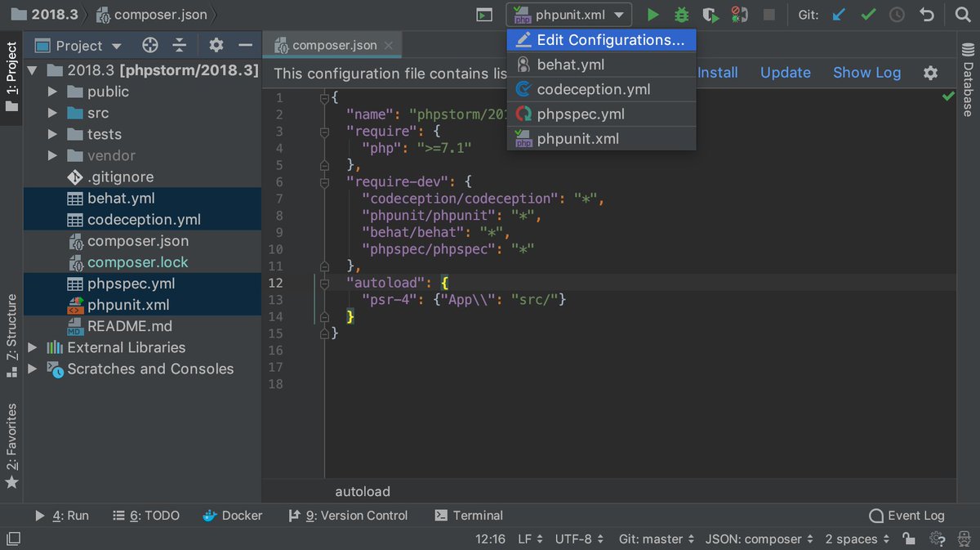Open the 4: Run tool window
This screenshot has width=980, height=550.
click(x=61, y=516)
